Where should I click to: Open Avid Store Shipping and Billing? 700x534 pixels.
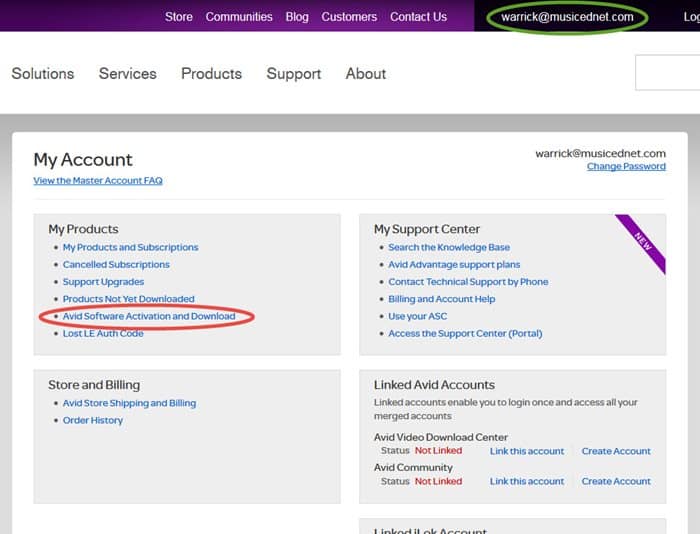click(x=129, y=403)
